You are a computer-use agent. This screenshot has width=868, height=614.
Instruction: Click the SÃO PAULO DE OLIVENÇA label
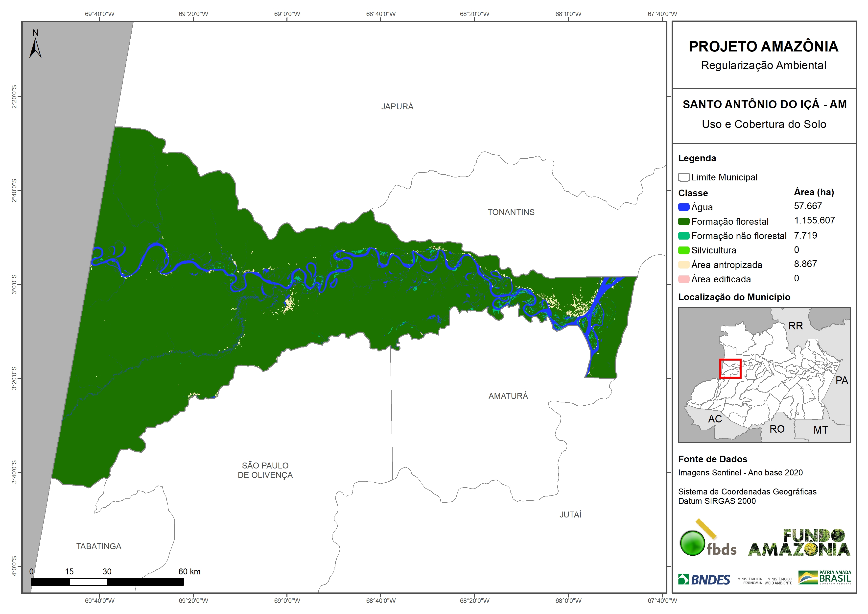pos(265,470)
